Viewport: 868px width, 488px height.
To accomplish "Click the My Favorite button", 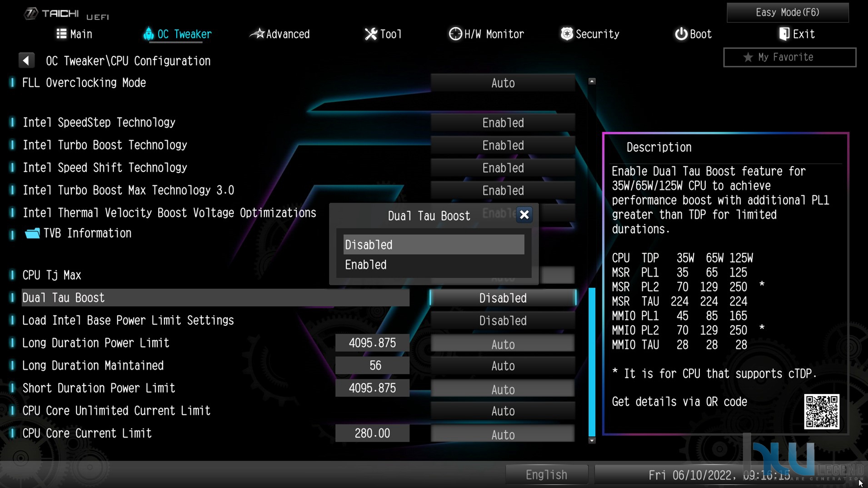I will pos(789,57).
